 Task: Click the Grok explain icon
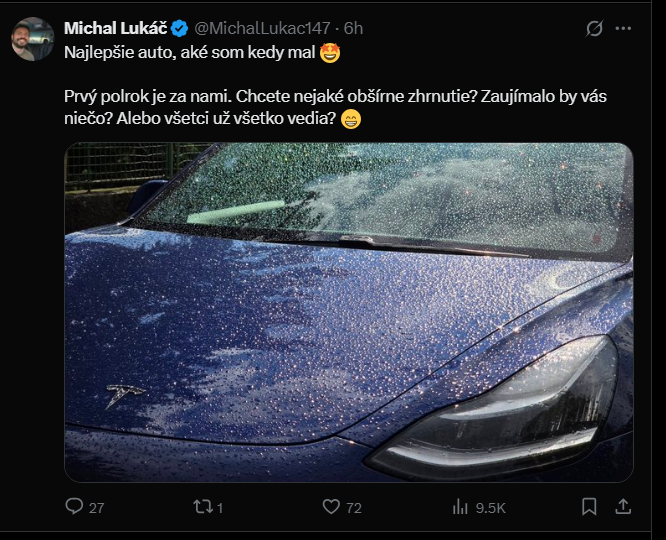click(x=594, y=28)
